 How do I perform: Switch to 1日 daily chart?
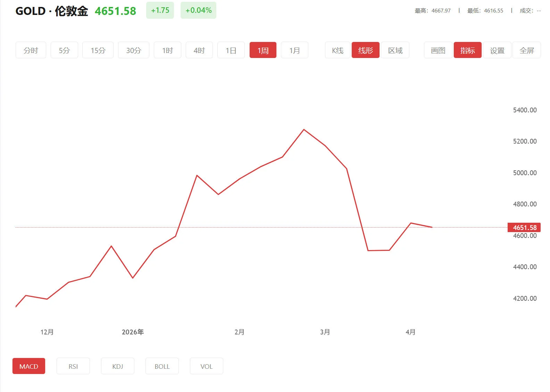click(231, 50)
